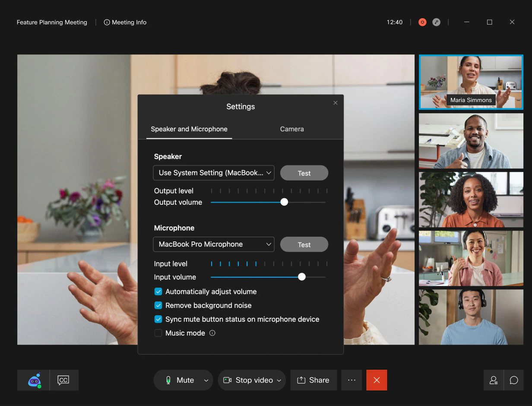Close the Settings dialog

tap(335, 103)
